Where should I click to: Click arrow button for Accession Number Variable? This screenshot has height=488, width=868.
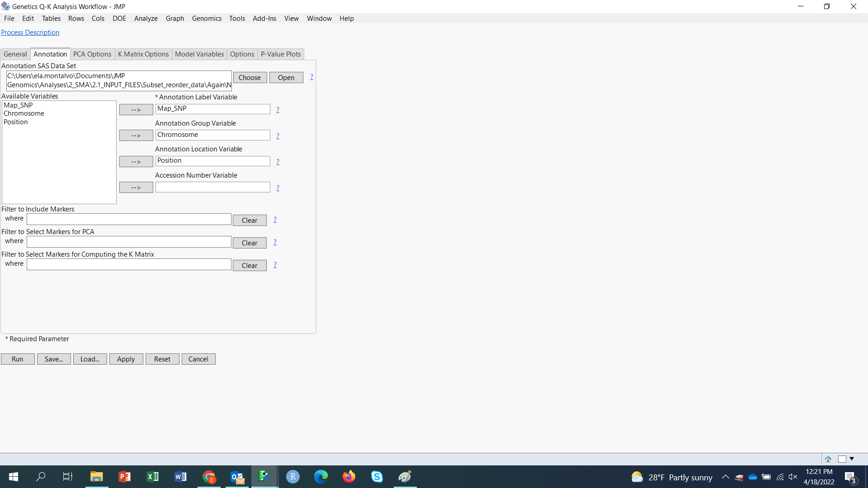[x=136, y=188]
